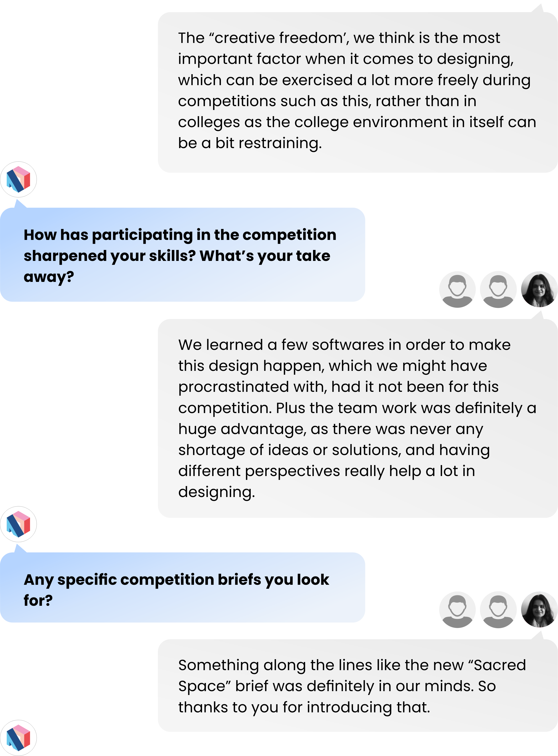This screenshot has height=756, width=558.
Task: Click the phrase 'What's your take away?'
Action: click(x=177, y=266)
